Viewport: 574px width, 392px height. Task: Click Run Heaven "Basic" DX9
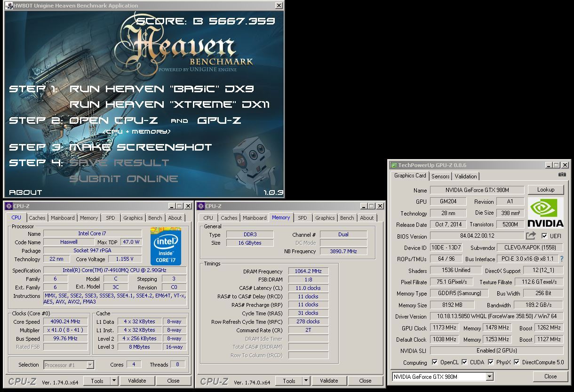click(162, 89)
